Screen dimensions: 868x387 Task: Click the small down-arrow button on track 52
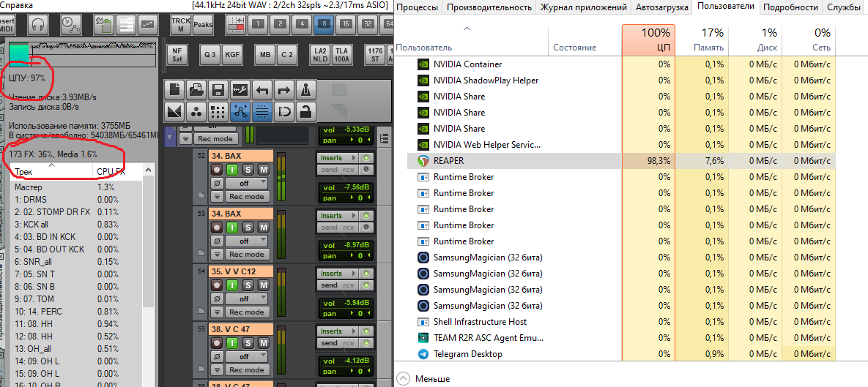(217, 196)
